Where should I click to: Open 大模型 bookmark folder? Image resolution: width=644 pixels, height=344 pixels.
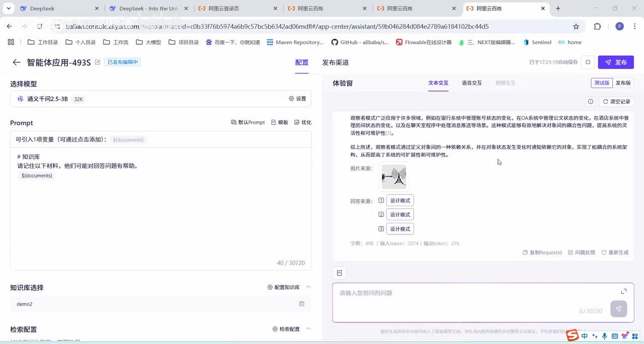click(148, 42)
